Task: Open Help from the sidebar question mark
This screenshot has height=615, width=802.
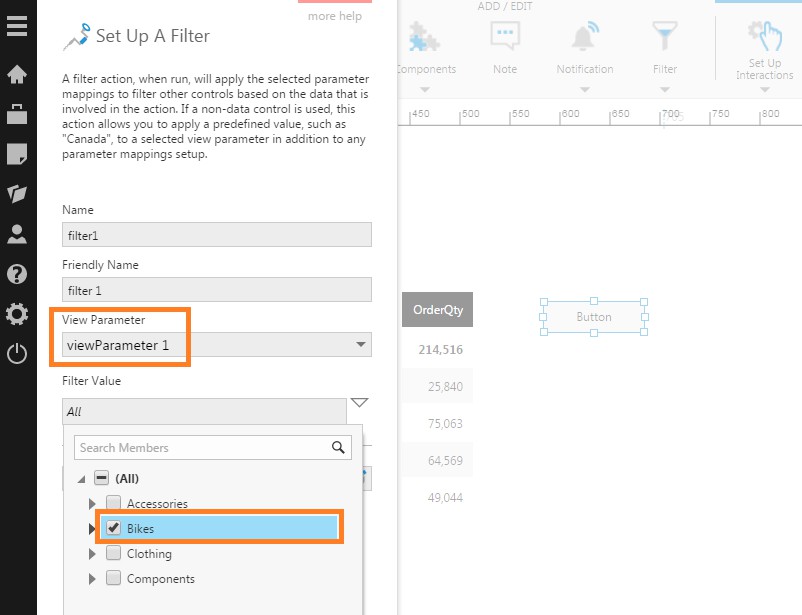Action: pyautogui.click(x=17, y=274)
